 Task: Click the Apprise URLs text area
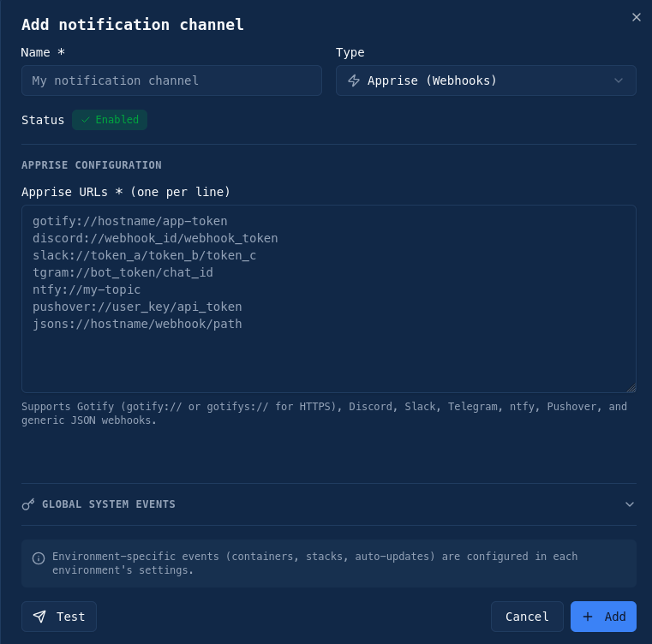328,299
